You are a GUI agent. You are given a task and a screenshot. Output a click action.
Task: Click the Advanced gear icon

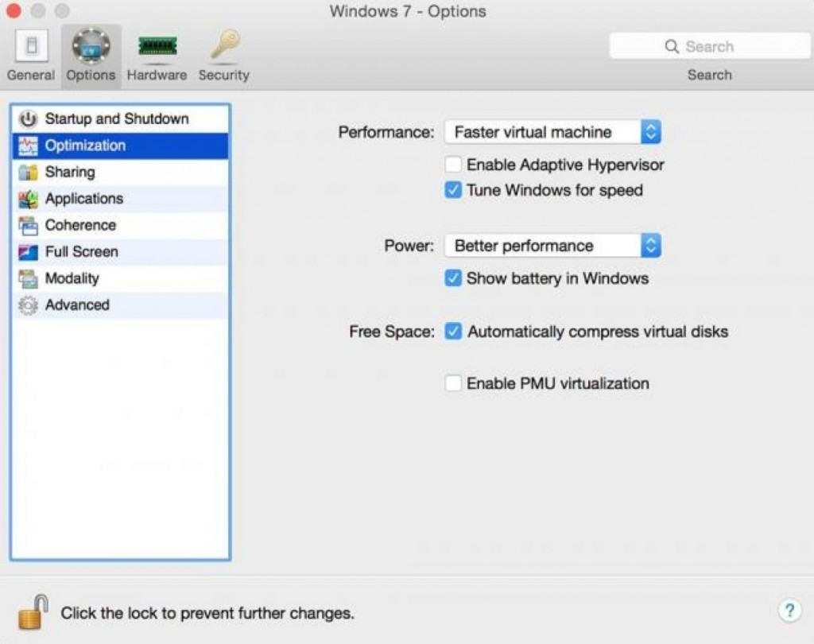(28, 305)
